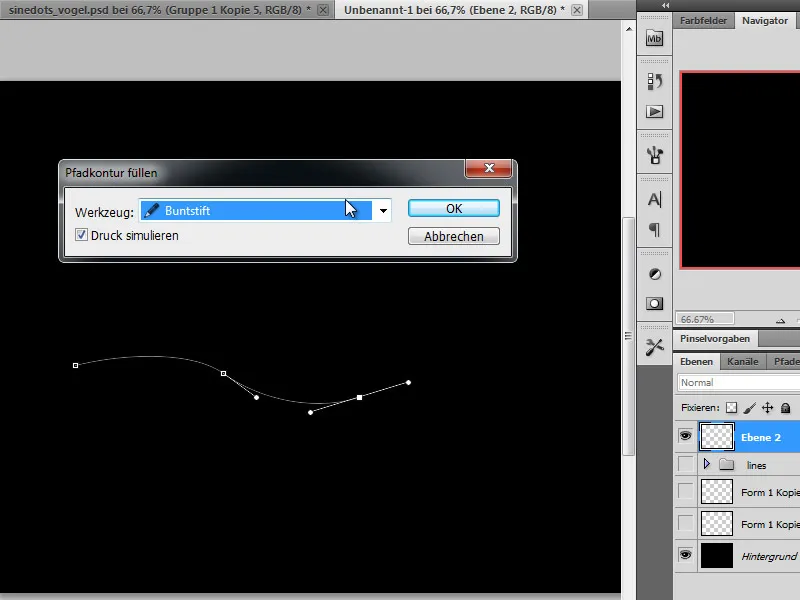Click the canvas vertical scrollbar thumb
The width and height of the screenshot is (800, 600).
click(629, 336)
